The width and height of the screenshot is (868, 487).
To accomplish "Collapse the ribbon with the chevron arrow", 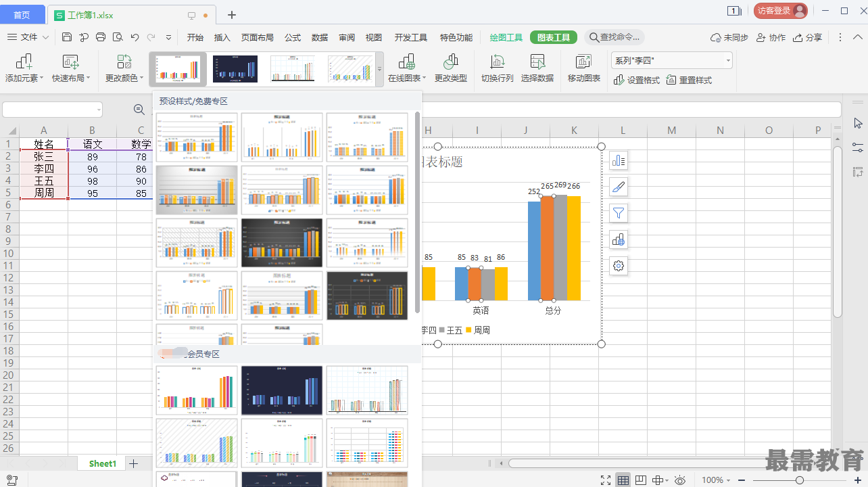I will pos(859,37).
